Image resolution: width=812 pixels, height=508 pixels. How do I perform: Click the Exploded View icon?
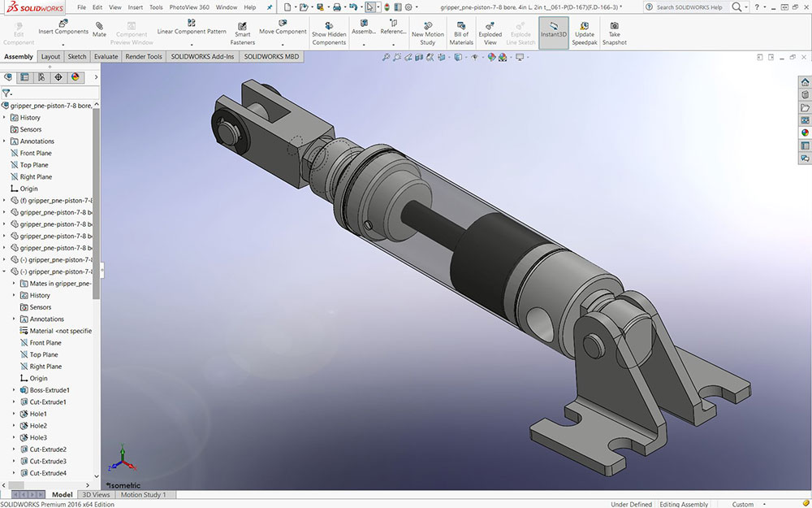pos(490,26)
